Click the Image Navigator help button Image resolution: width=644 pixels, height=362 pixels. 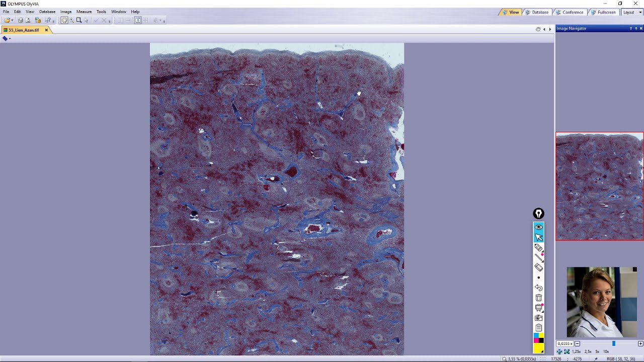click(631, 29)
